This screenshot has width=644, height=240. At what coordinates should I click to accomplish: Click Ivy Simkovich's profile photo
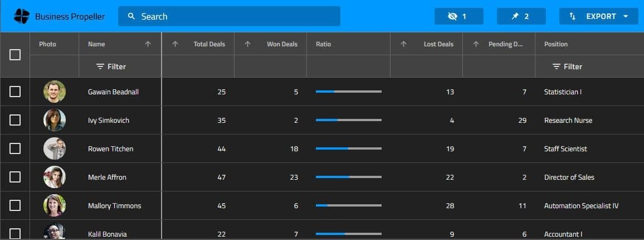(x=55, y=120)
